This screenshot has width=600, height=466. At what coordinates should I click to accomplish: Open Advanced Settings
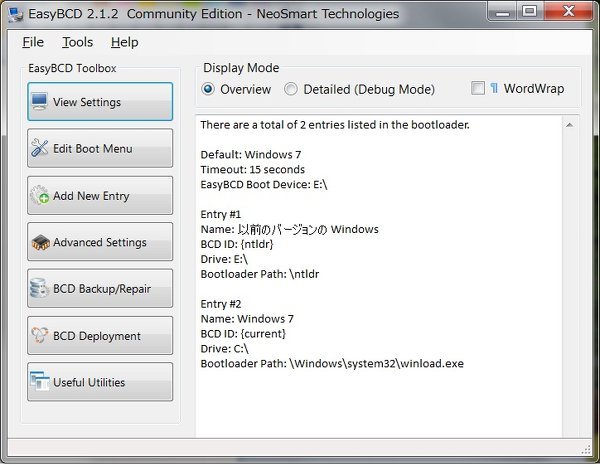point(100,242)
